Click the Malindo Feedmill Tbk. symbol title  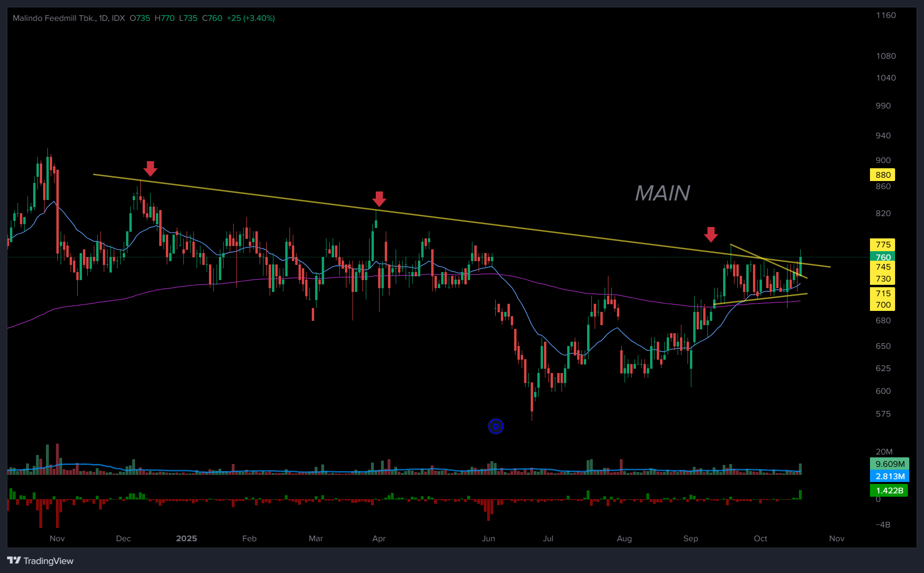(x=54, y=18)
